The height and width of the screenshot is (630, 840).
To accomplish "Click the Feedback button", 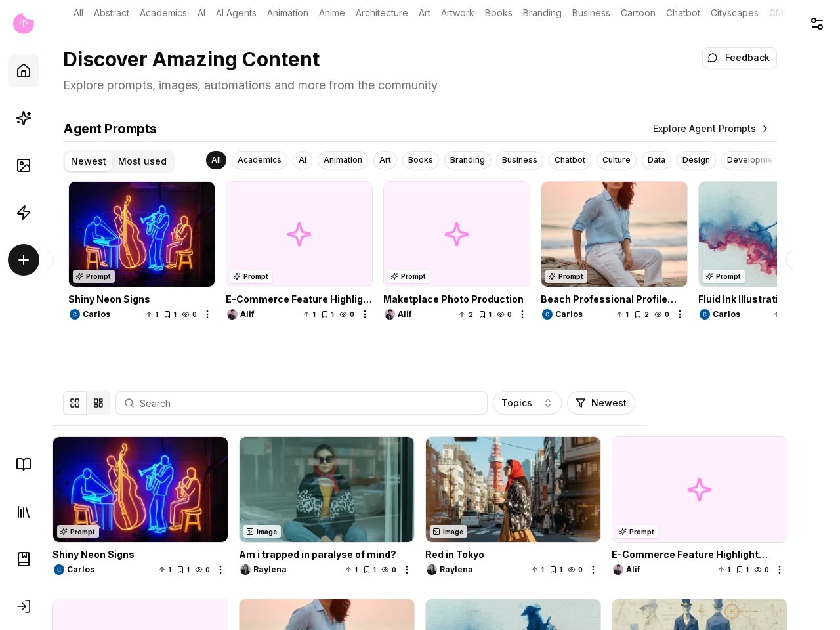I will [739, 58].
